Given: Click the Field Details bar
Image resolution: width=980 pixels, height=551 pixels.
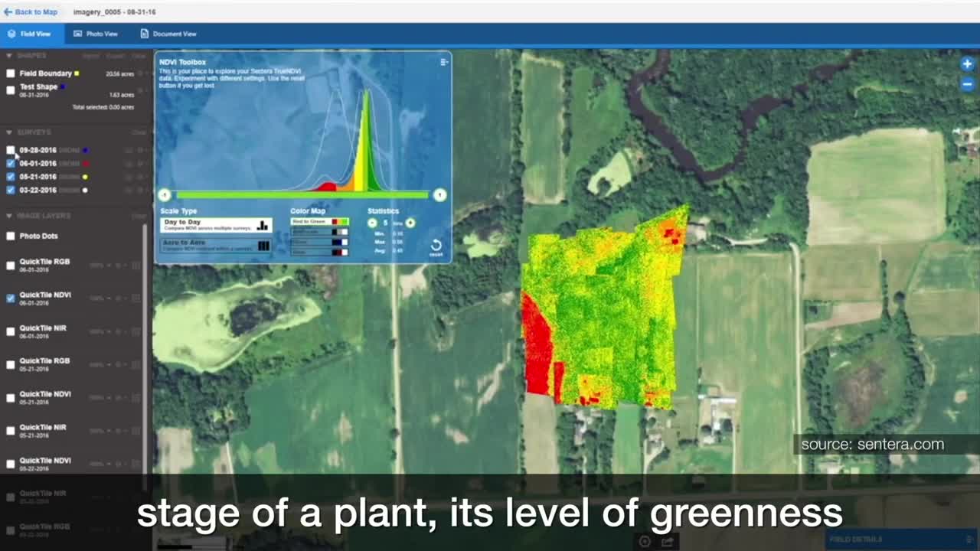Looking at the screenshot, I should click(902, 540).
